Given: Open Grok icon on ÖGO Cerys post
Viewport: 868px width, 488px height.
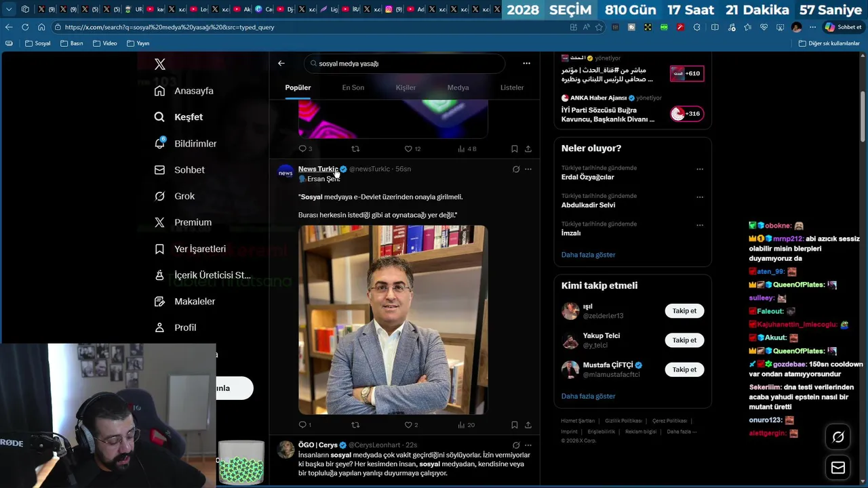Looking at the screenshot, I should point(516,445).
